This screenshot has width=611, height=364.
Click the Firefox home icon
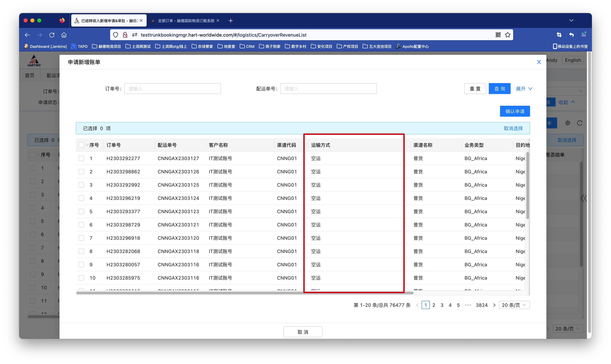(x=64, y=35)
